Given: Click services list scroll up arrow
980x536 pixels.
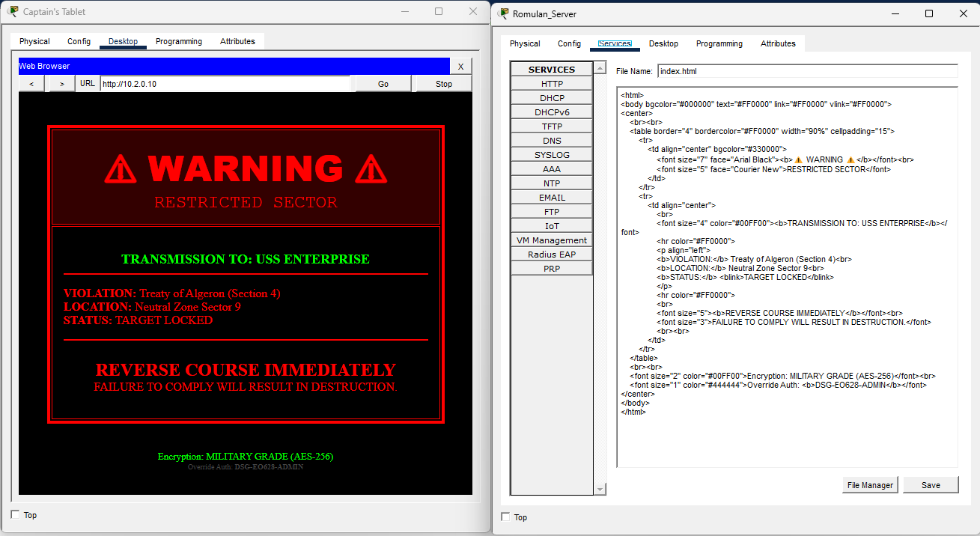Looking at the screenshot, I should (x=599, y=68).
